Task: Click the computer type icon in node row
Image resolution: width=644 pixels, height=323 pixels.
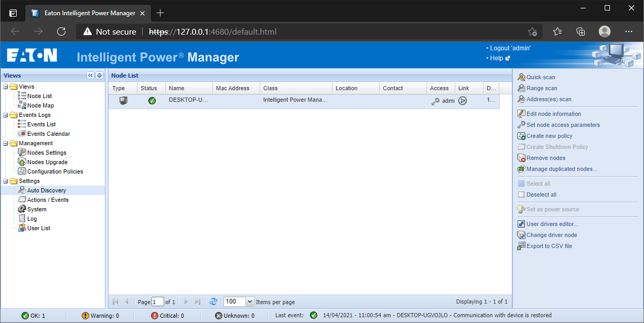Action: [123, 100]
